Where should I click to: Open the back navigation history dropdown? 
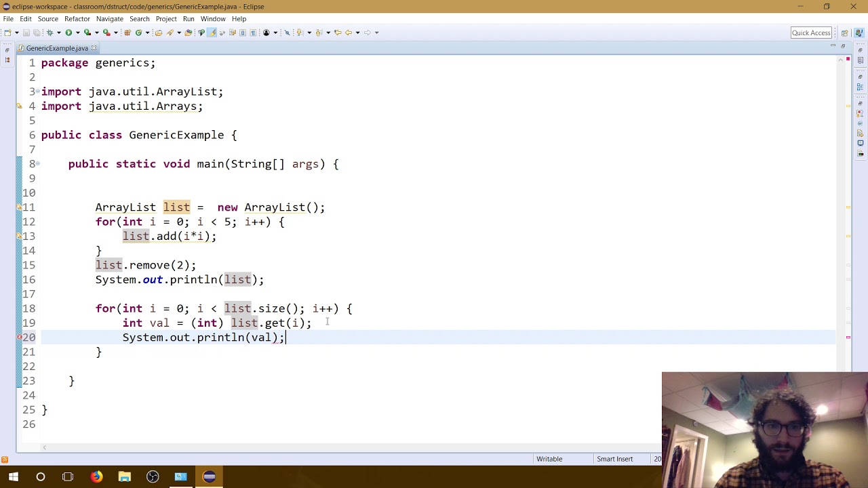pyautogui.click(x=357, y=33)
